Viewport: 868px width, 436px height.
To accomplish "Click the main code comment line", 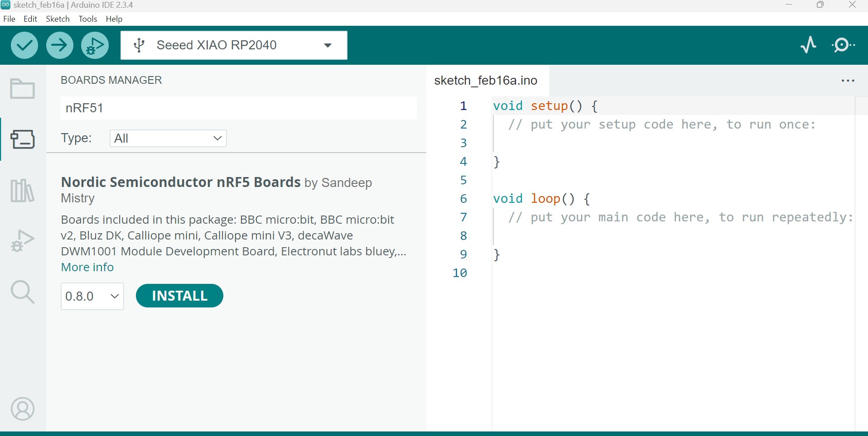I will point(680,217).
